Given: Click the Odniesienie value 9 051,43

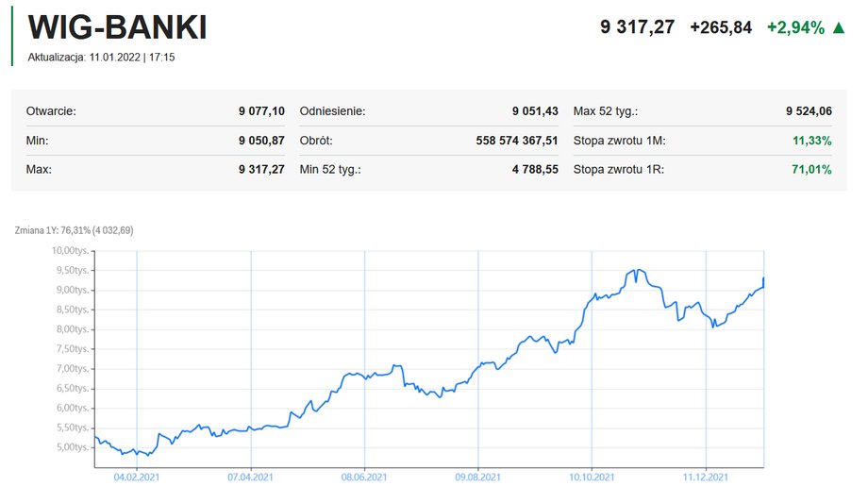Looking at the screenshot, I should pyautogui.click(x=535, y=110).
